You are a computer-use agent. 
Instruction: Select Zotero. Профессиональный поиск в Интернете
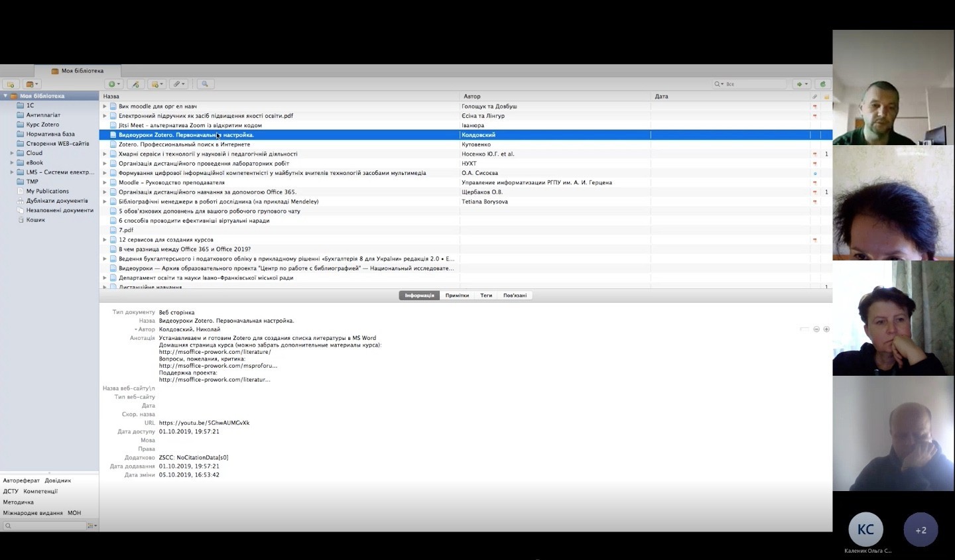466,144
